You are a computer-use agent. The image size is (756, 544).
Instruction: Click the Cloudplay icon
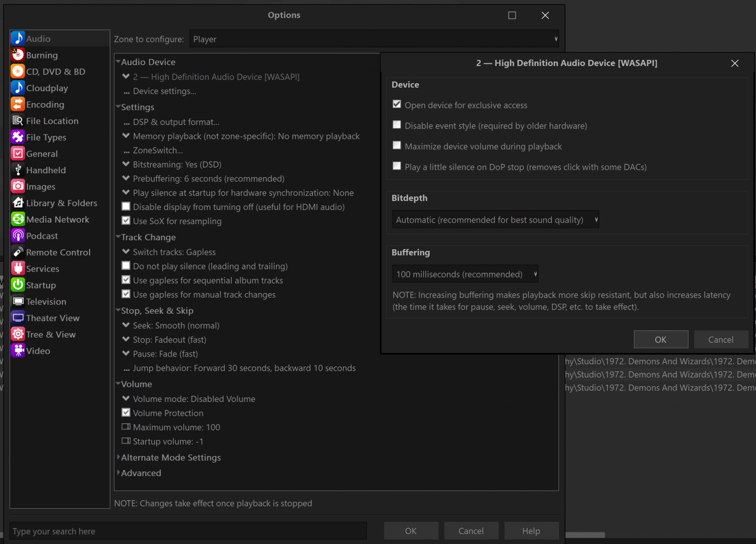coord(18,88)
